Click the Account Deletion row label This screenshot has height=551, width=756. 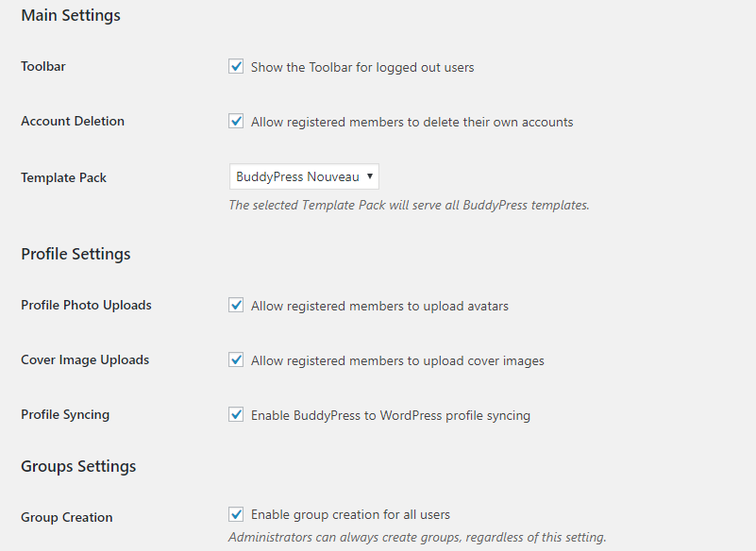pos(73,121)
